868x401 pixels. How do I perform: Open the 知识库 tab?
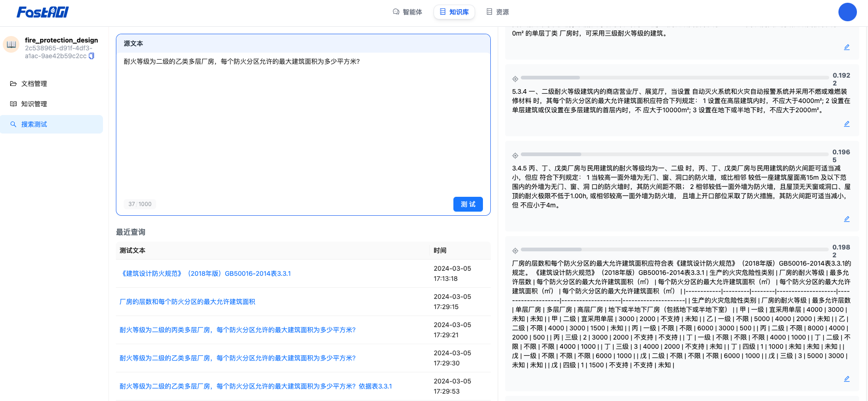(x=454, y=12)
